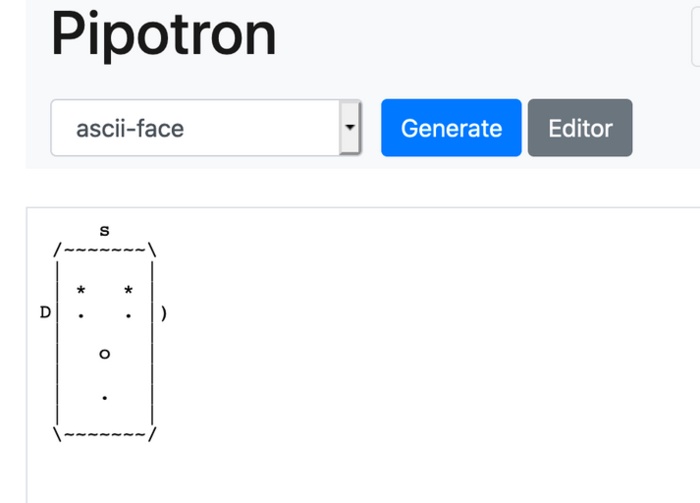Select the ascii-face combo box text

point(130,129)
